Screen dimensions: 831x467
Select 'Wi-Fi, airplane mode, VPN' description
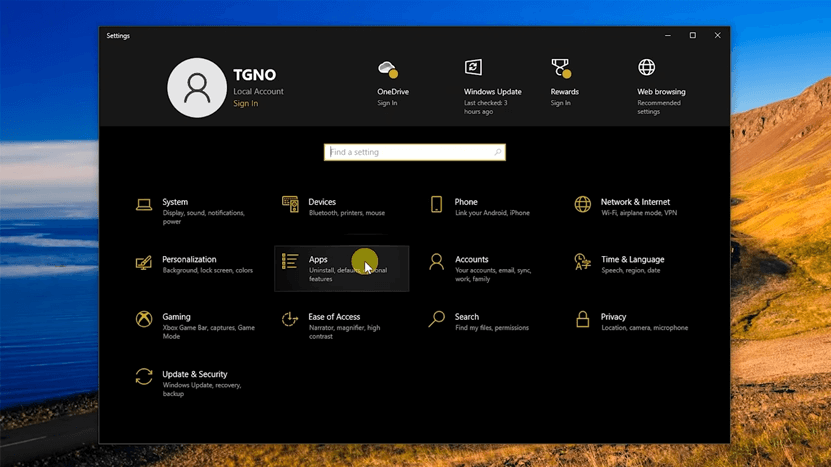(x=639, y=213)
